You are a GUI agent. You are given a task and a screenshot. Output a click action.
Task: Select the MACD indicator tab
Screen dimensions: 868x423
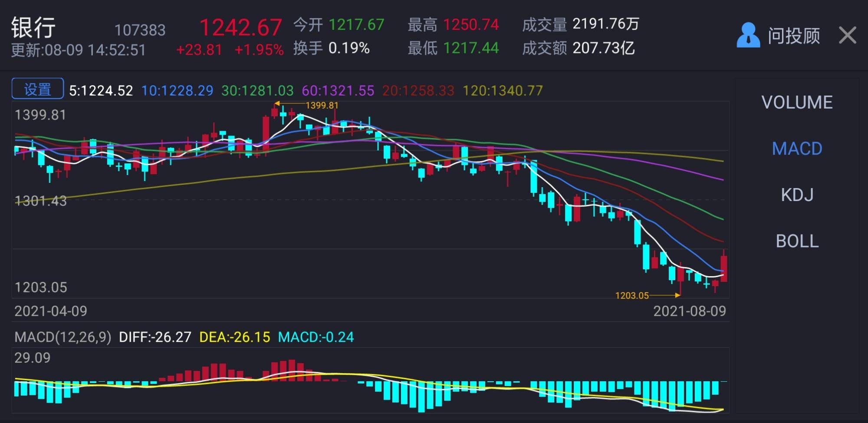coord(797,149)
